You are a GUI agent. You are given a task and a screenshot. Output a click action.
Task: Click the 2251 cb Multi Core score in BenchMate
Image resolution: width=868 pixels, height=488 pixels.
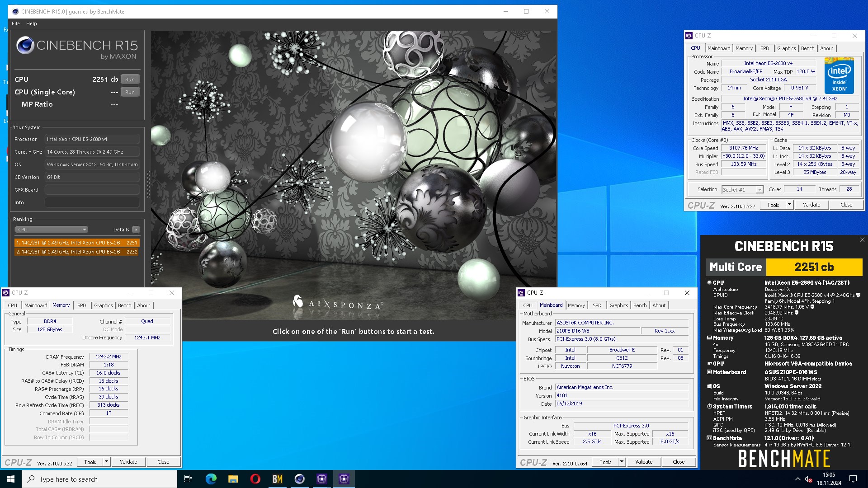pyautogui.click(x=814, y=267)
